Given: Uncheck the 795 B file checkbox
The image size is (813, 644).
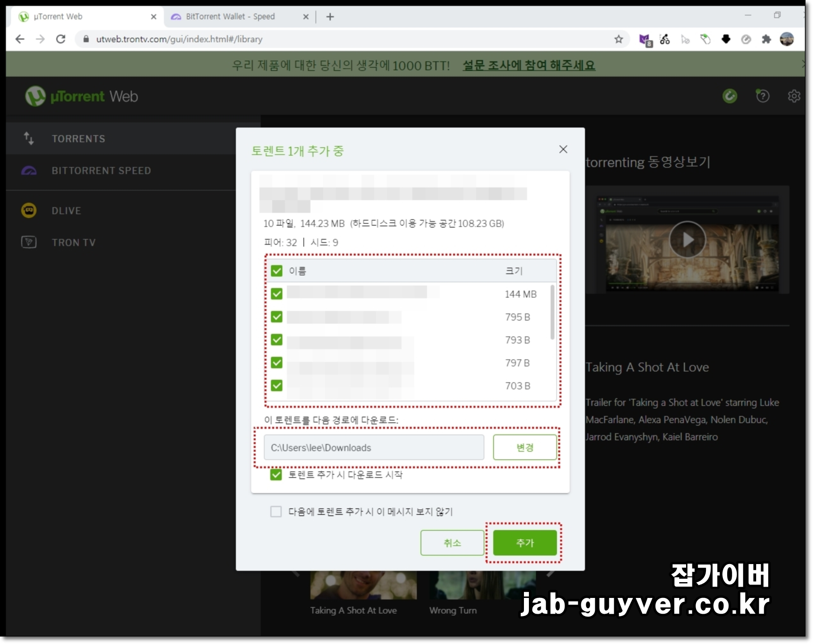Looking at the screenshot, I should click(276, 317).
